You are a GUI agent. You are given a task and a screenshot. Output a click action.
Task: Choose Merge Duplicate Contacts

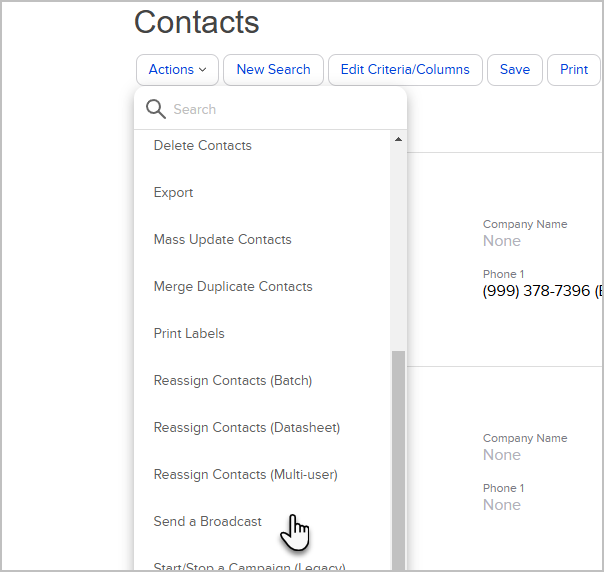click(233, 287)
